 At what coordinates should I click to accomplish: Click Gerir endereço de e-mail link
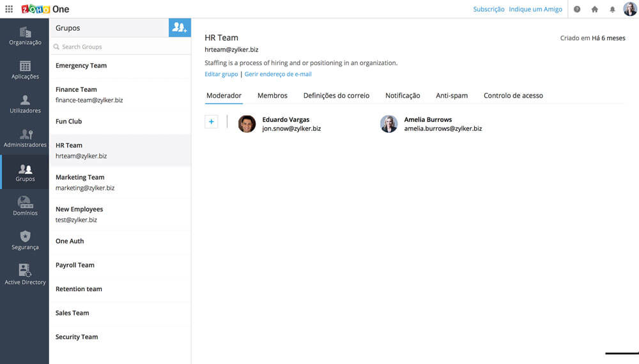tap(278, 74)
